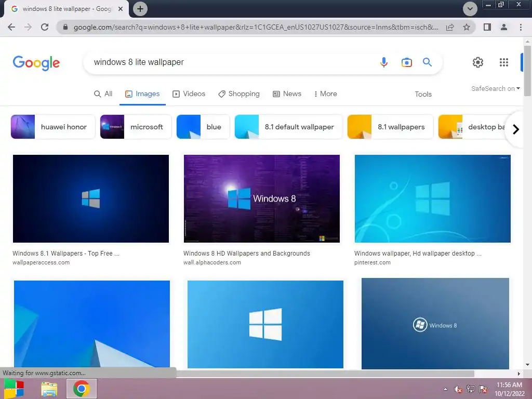532x399 pixels.
Task: Open the light blue swirl Windows wallpaper thumbnail
Action: [433, 199]
